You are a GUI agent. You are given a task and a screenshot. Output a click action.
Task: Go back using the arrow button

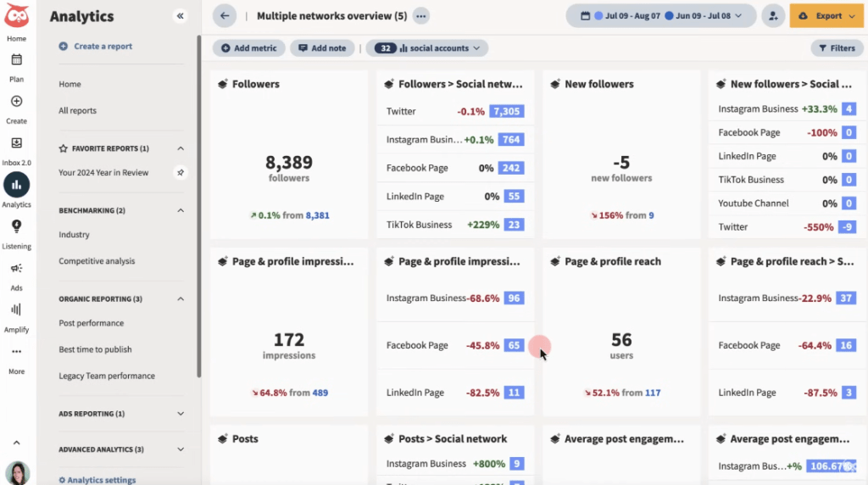click(x=224, y=16)
